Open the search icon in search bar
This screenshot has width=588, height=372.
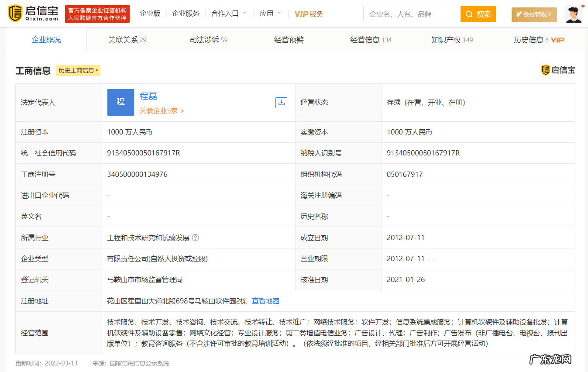coord(469,14)
